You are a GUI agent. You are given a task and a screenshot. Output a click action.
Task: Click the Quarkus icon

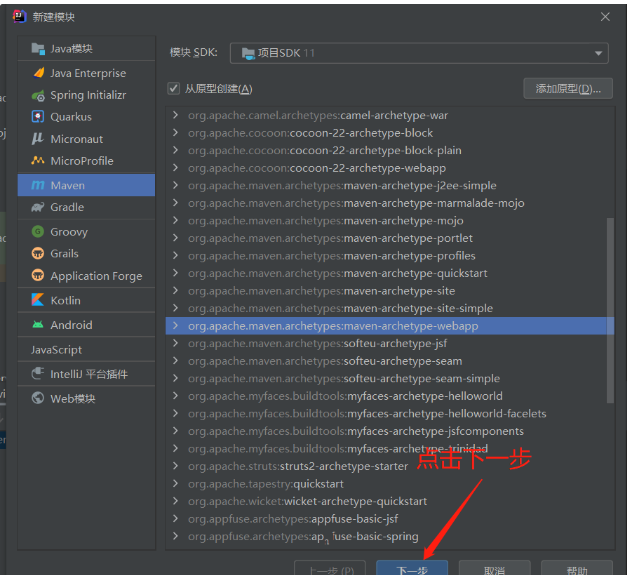tap(38, 117)
